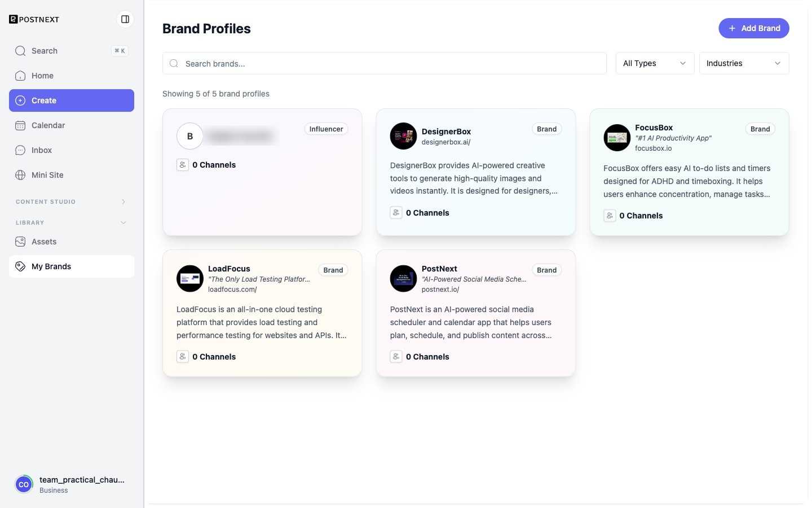The height and width of the screenshot is (508, 812).
Task: Click the Add Brand button
Action: coord(754,28)
